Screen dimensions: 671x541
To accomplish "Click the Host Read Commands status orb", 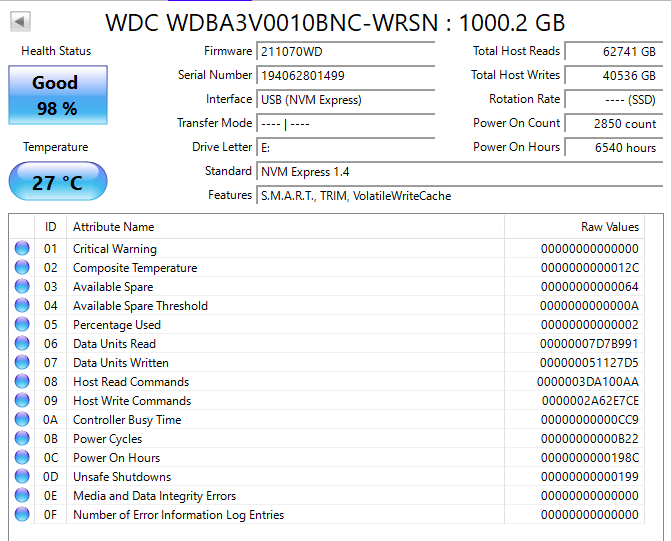I will (22, 381).
